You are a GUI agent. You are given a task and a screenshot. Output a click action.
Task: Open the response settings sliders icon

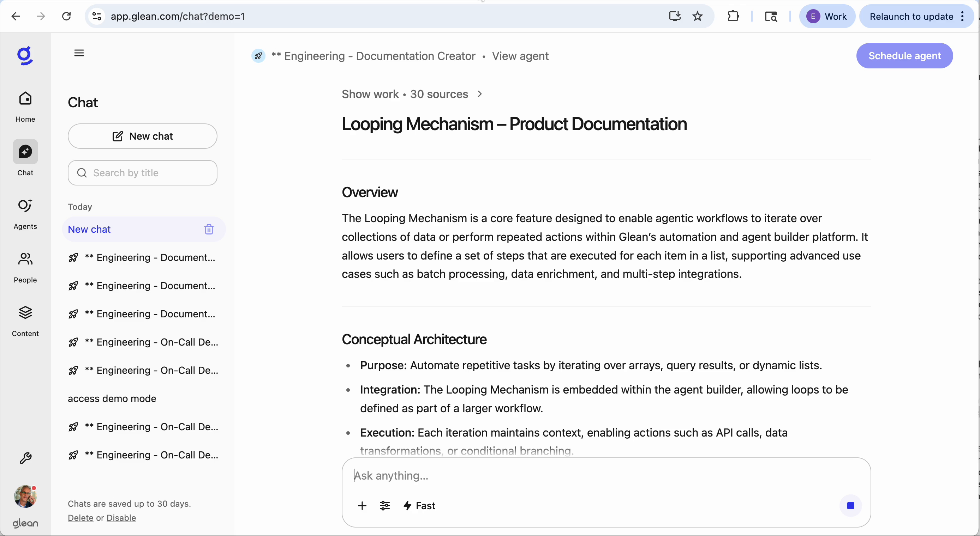click(x=384, y=506)
